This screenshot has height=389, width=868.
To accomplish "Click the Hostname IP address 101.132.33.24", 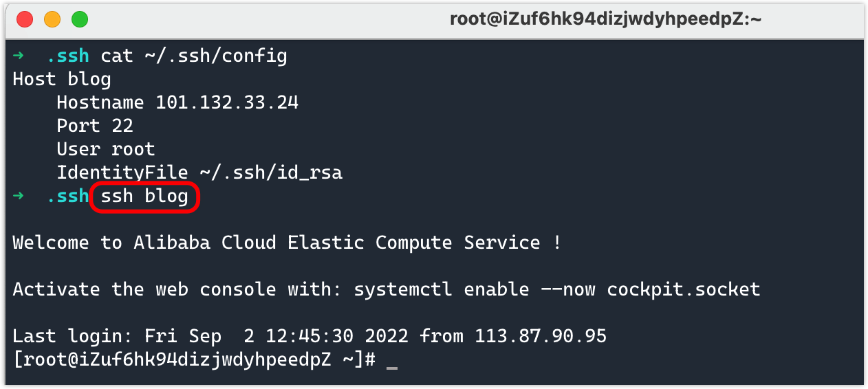I will (227, 103).
